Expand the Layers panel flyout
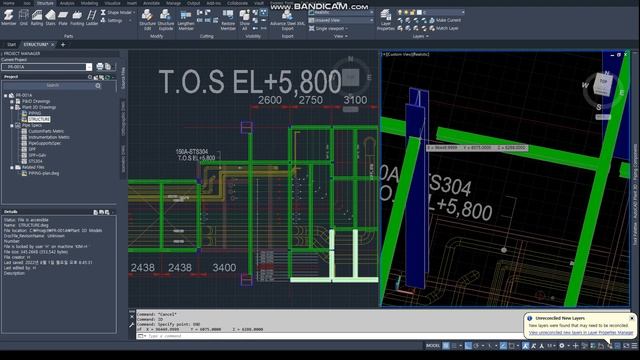The width and height of the screenshot is (640, 360). click(420, 36)
